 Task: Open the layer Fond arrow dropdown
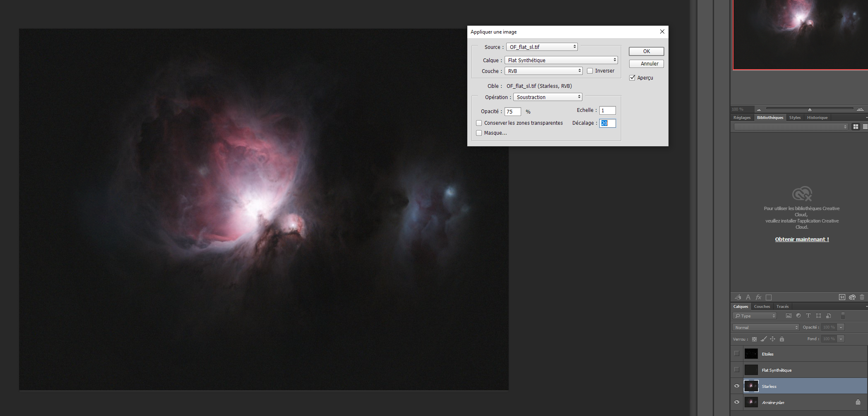click(841, 339)
